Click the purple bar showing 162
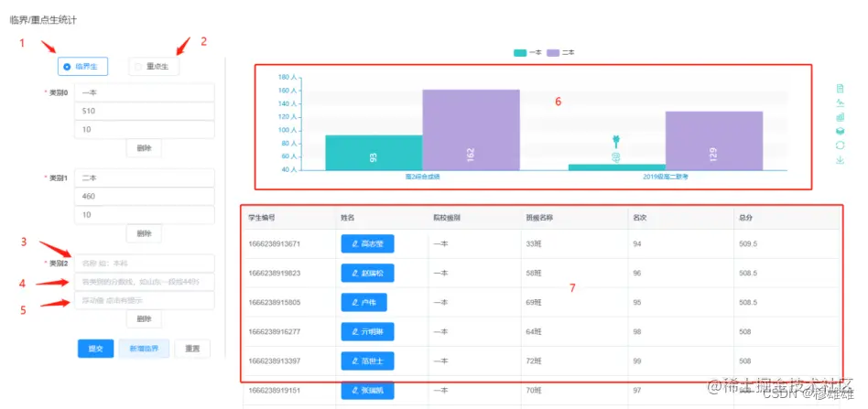 point(472,130)
